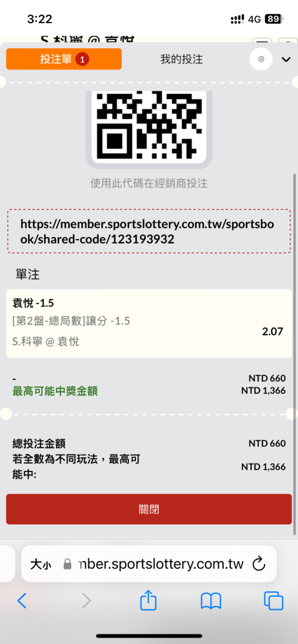The width and height of the screenshot is (298, 644).
Task: Tap the Safari forward arrow
Action: (x=86, y=601)
